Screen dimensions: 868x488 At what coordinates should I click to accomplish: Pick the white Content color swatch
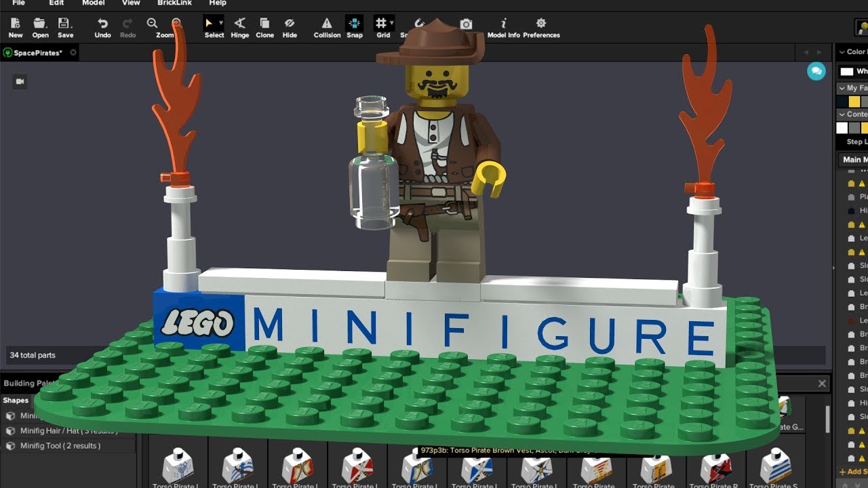coord(842,128)
